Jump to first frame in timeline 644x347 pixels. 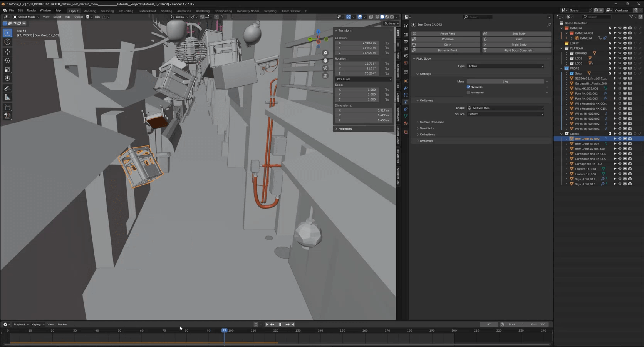coord(267,325)
